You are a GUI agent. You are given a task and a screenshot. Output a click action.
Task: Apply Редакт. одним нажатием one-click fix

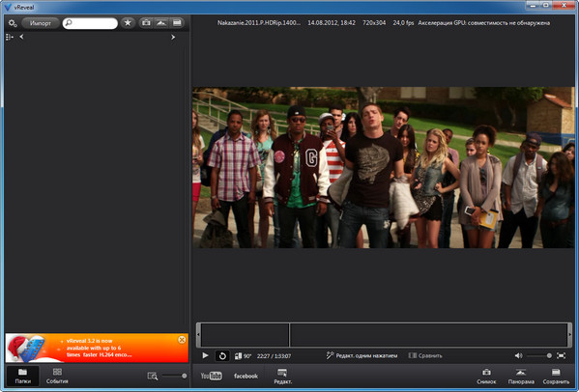[x=362, y=355]
